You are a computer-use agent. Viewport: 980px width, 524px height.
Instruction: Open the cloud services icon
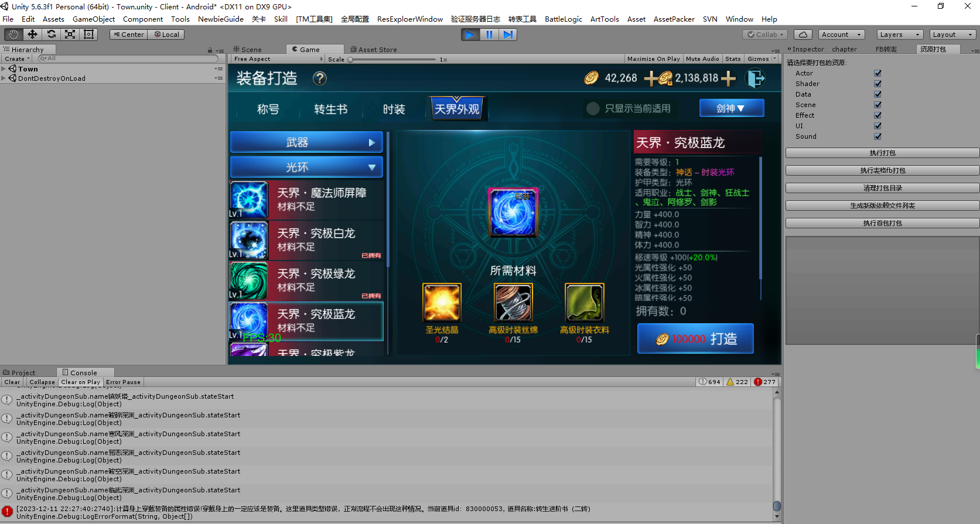click(x=803, y=35)
